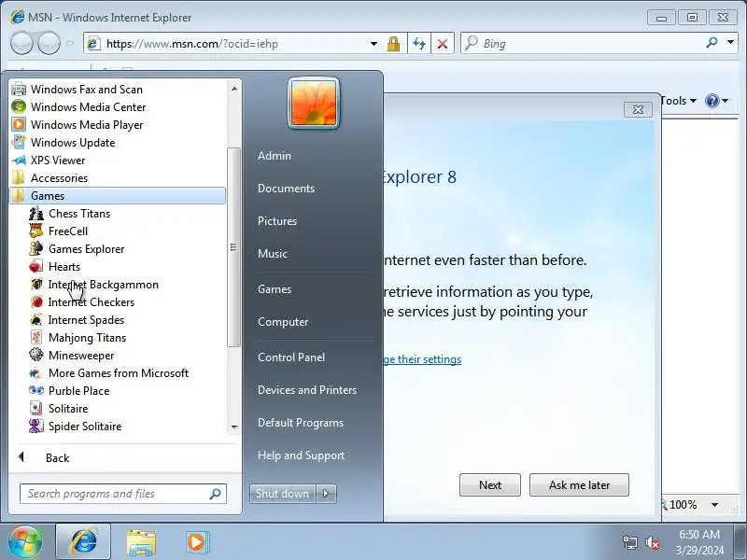
Task: Launch Windows Media Center icon
Action: [x=19, y=106]
